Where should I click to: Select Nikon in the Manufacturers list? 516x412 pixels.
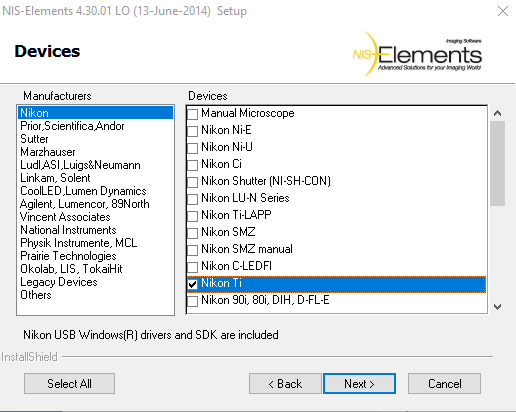[95, 113]
